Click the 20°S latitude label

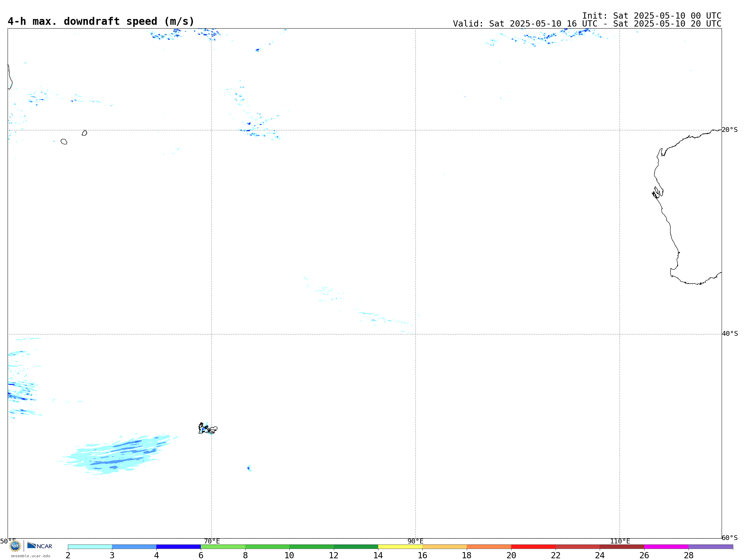click(x=730, y=130)
